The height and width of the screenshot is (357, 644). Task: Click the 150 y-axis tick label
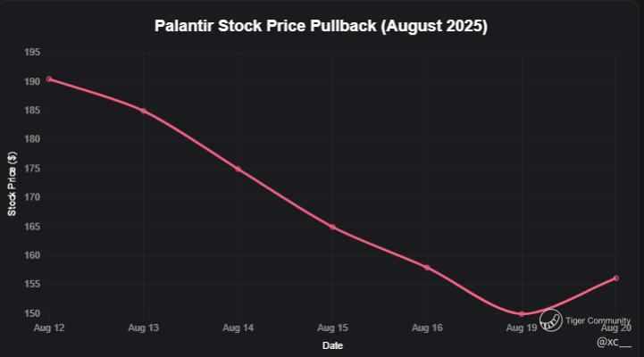click(32, 313)
